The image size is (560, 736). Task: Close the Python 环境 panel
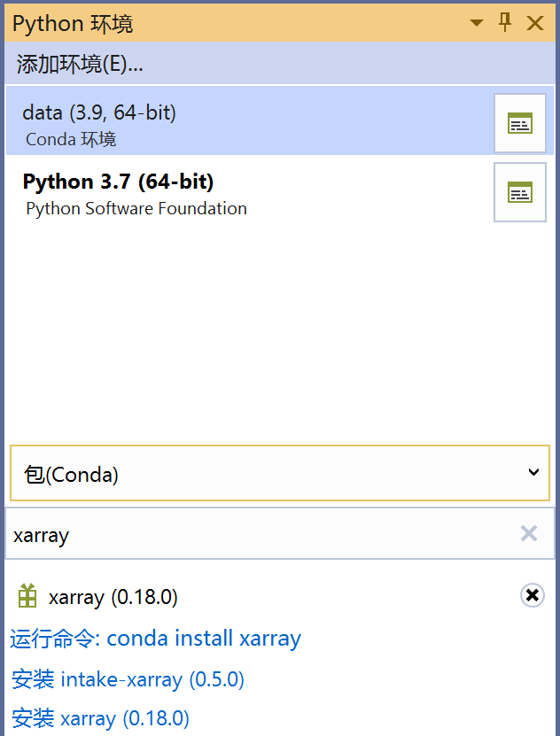535,22
